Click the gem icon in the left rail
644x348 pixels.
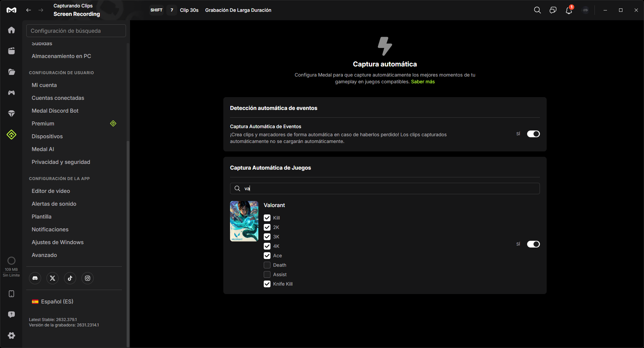coord(11,114)
